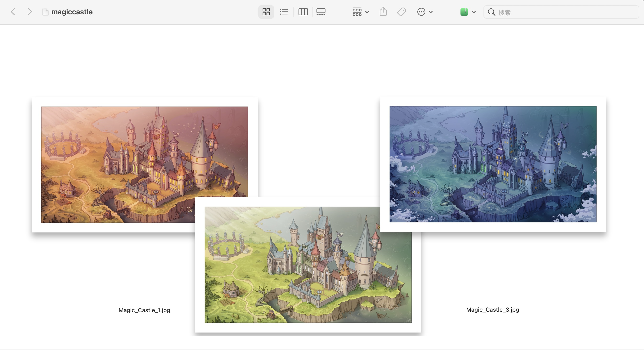Click the green app extension icon
The width and height of the screenshot is (644, 350).
464,12
